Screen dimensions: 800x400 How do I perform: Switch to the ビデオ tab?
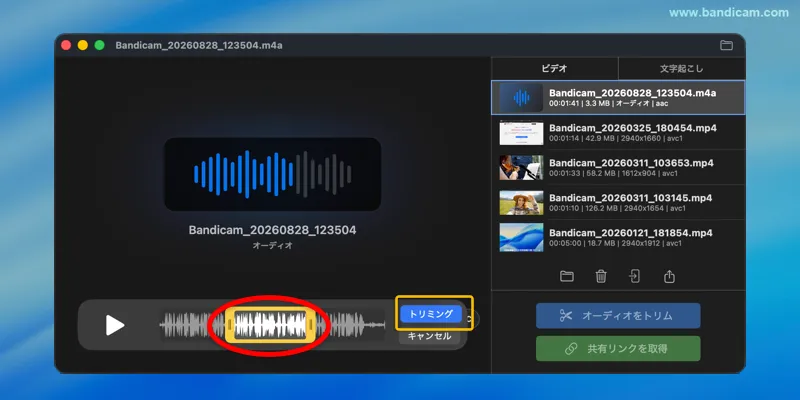[555, 68]
